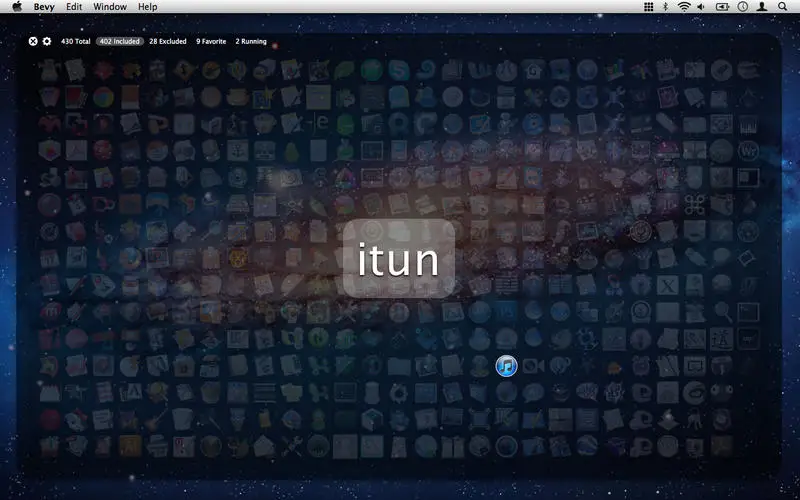The height and width of the screenshot is (500, 800).
Task: Open the "Wr" circular app icon
Action: coord(748,151)
